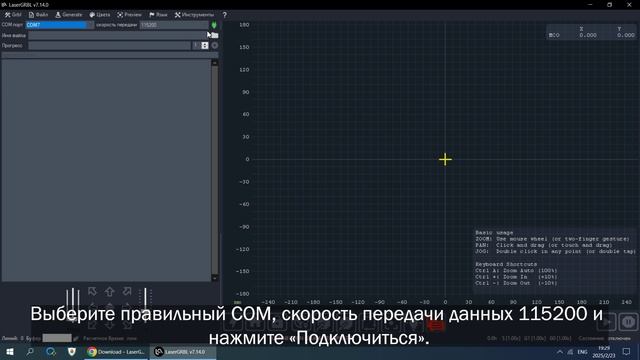Screen dimensions: 640x360
Task: Open the Windows notification center
Action: click(627, 352)
